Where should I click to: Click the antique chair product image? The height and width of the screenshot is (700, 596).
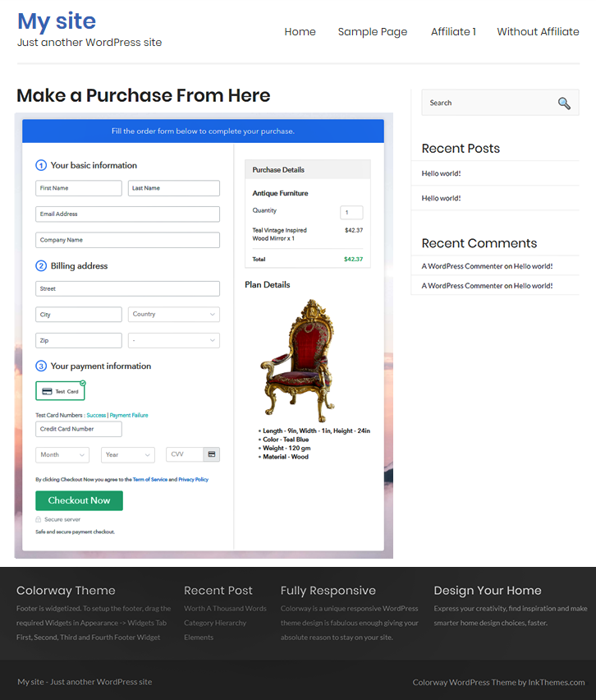297,361
